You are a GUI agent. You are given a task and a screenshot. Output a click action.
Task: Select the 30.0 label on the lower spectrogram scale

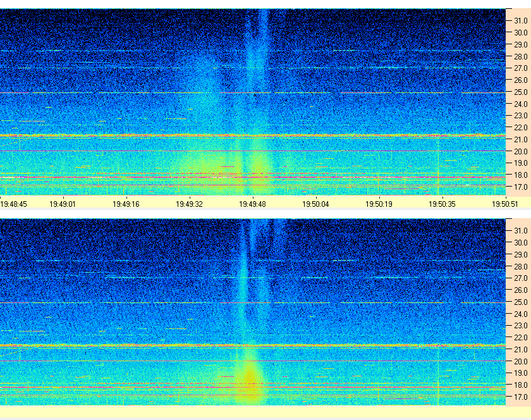pos(521,243)
